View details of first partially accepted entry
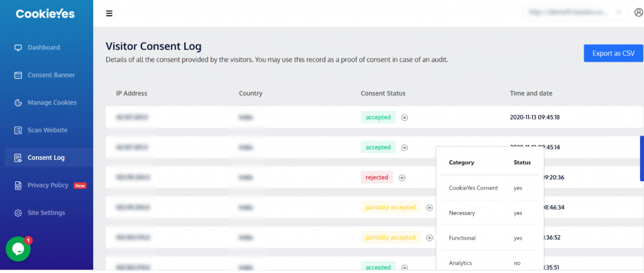644x273 pixels. [x=429, y=208]
